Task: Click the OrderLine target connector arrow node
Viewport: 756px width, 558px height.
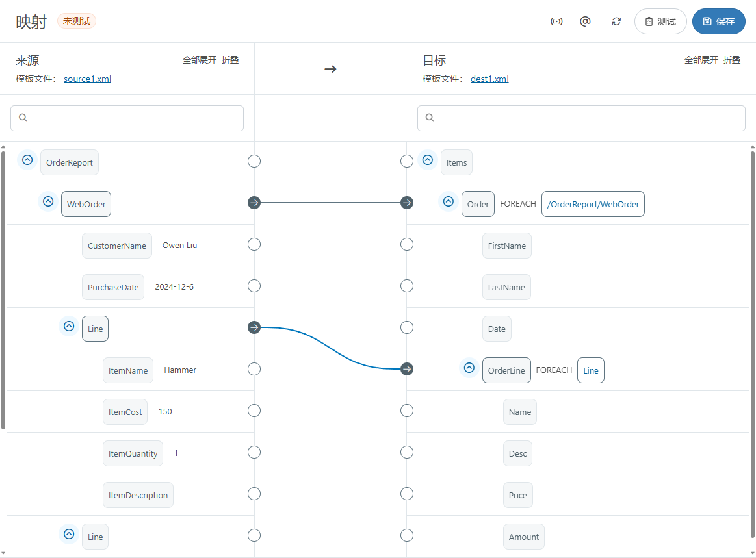Action: (407, 369)
